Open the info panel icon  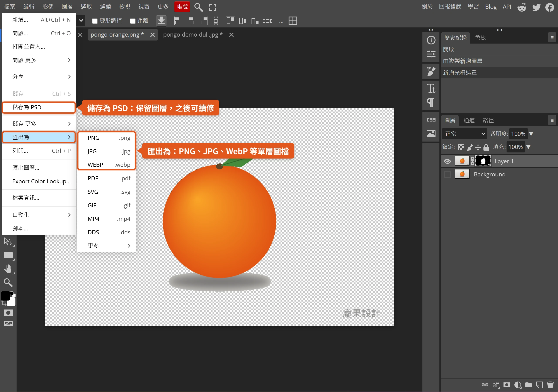click(x=431, y=40)
